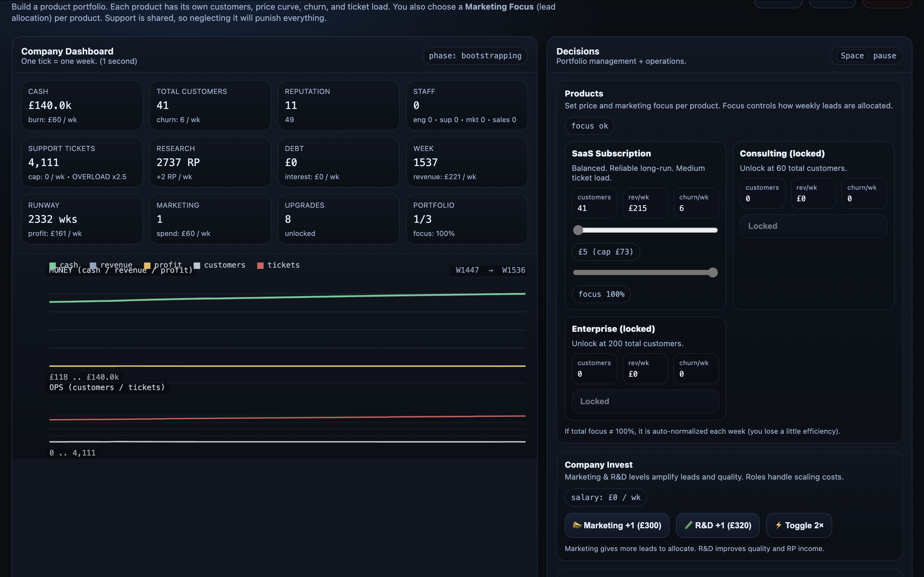Click the test tube icon on R&D +1
This screenshot has width=924, height=577.
(689, 525)
